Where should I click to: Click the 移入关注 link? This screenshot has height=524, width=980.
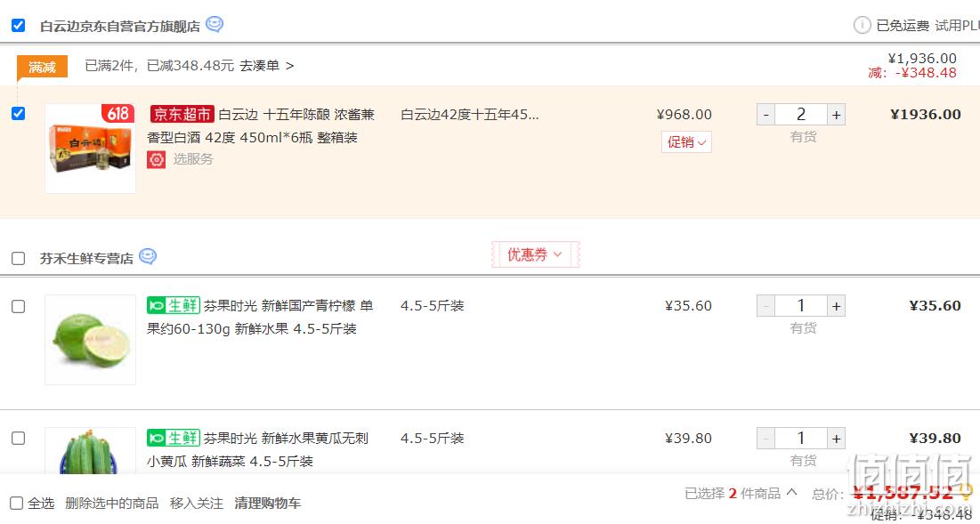coord(196,504)
